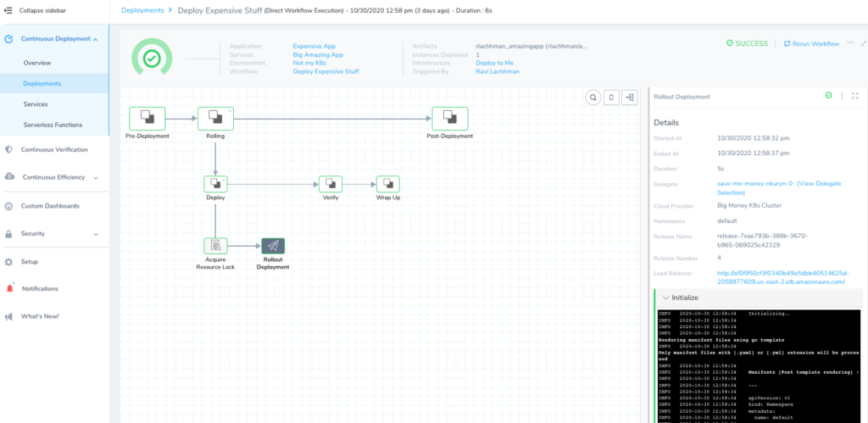Collapse the Initialize log section

(665, 298)
